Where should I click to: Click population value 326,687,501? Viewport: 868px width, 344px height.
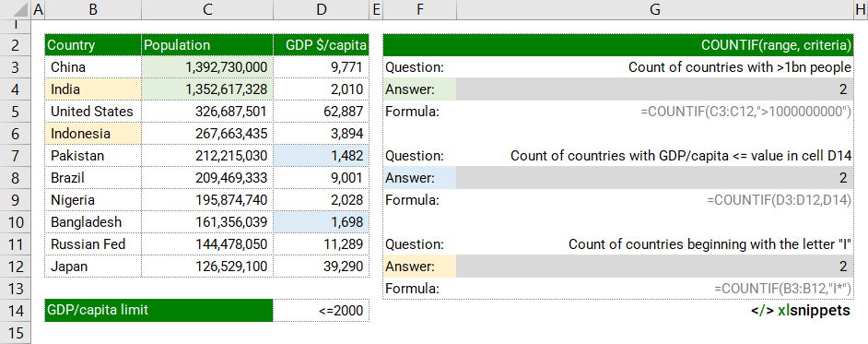207,112
